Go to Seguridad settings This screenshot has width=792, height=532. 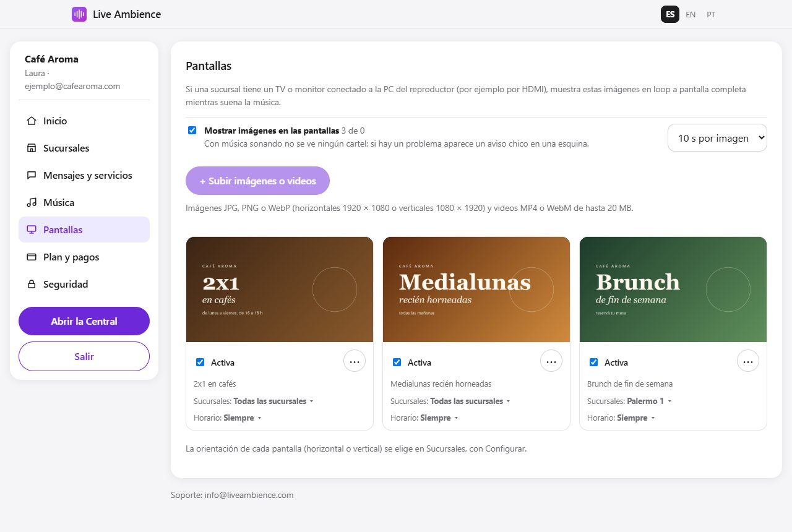[84, 284]
